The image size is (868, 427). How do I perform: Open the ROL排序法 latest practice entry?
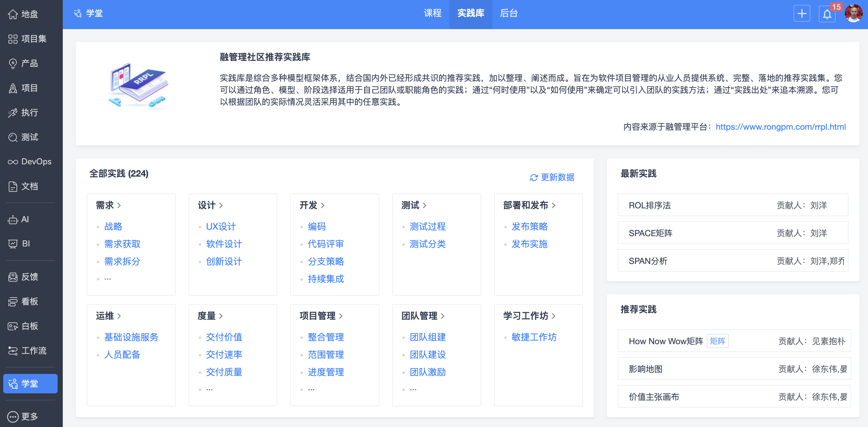coord(649,205)
